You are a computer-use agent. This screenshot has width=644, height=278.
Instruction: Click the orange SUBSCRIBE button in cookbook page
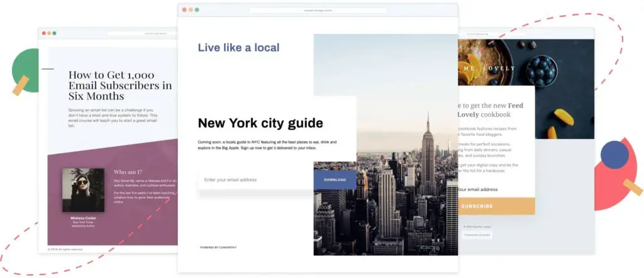496,206
